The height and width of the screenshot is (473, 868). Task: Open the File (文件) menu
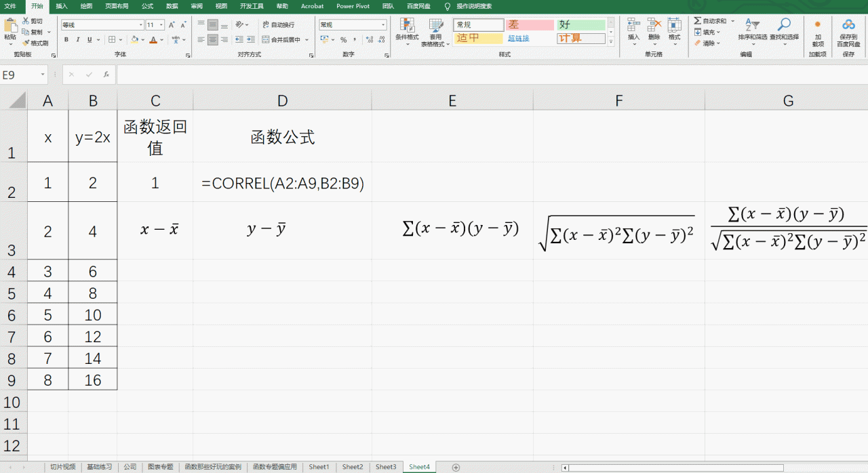click(10, 6)
